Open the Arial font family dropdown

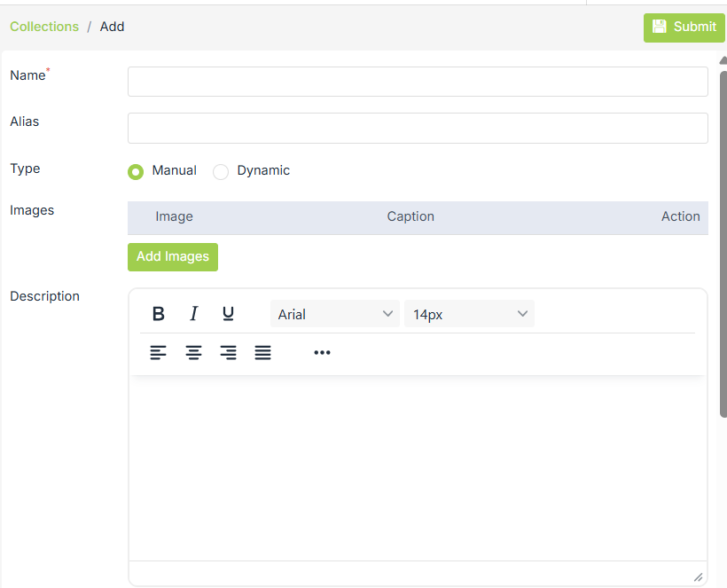(335, 314)
